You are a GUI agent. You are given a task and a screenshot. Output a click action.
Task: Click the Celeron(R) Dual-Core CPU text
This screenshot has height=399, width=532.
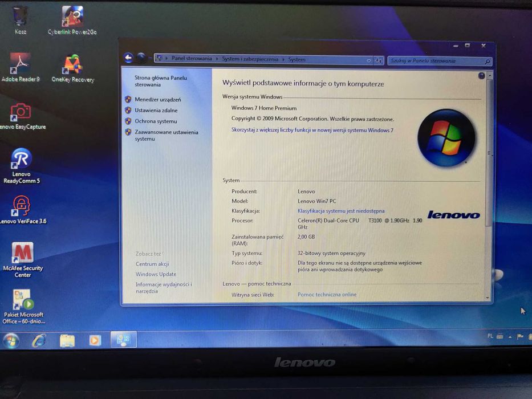[x=328, y=221]
